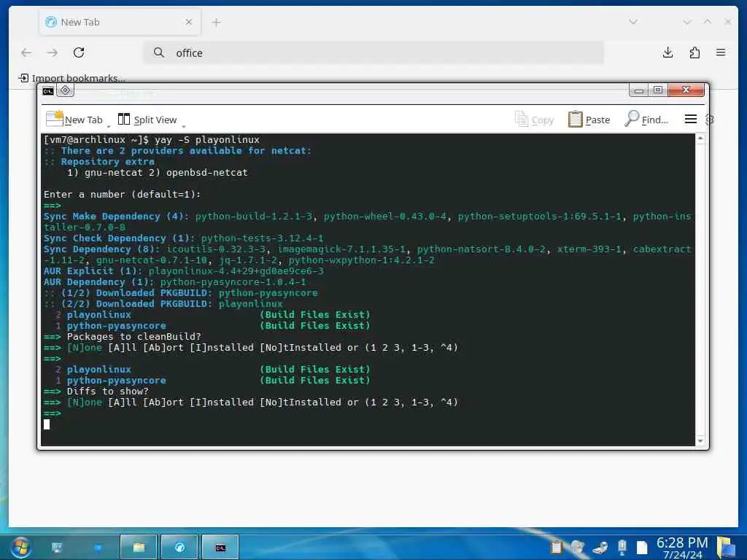Click 'Repository extra' line in terminal
This screenshot has width=747, height=560.
[108, 161]
